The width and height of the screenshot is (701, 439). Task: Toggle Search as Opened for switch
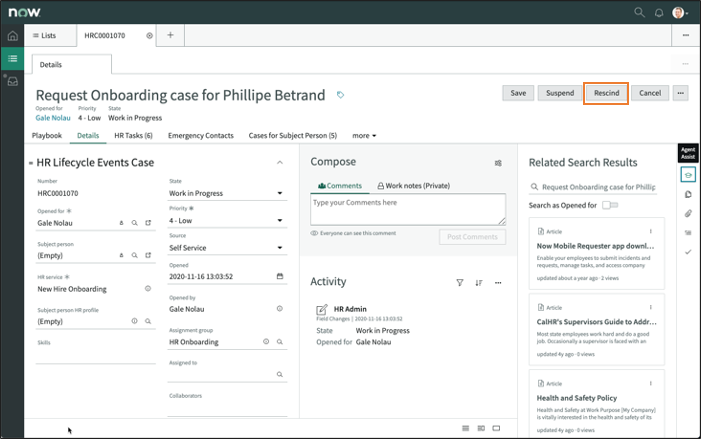pyautogui.click(x=610, y=205)
